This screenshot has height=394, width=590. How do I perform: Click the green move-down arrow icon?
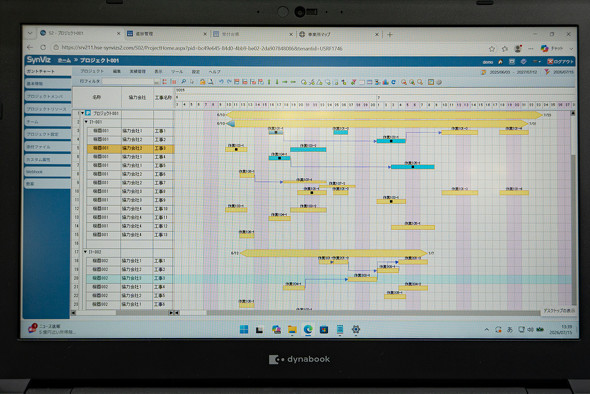(x=277, y=82)
